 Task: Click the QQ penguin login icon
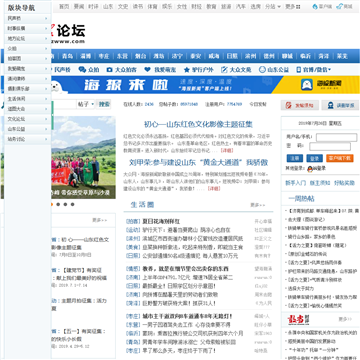(310, 169)
